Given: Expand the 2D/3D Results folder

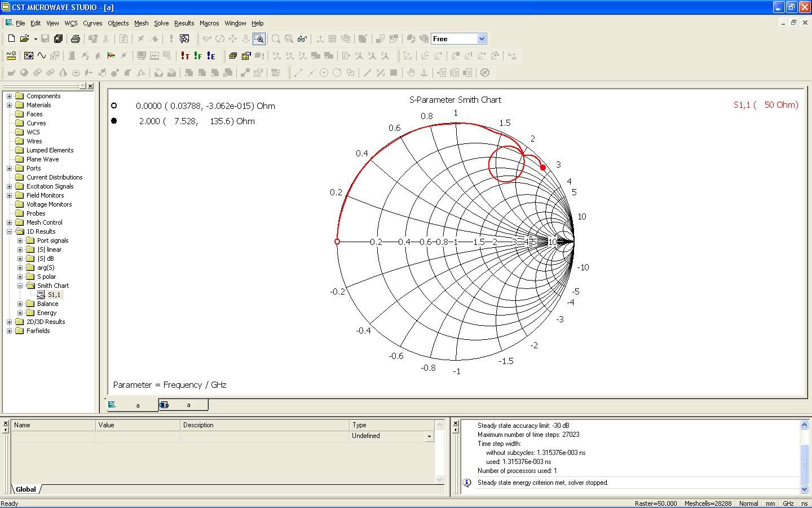Looking at the screenshot, I should pos(9,322).
